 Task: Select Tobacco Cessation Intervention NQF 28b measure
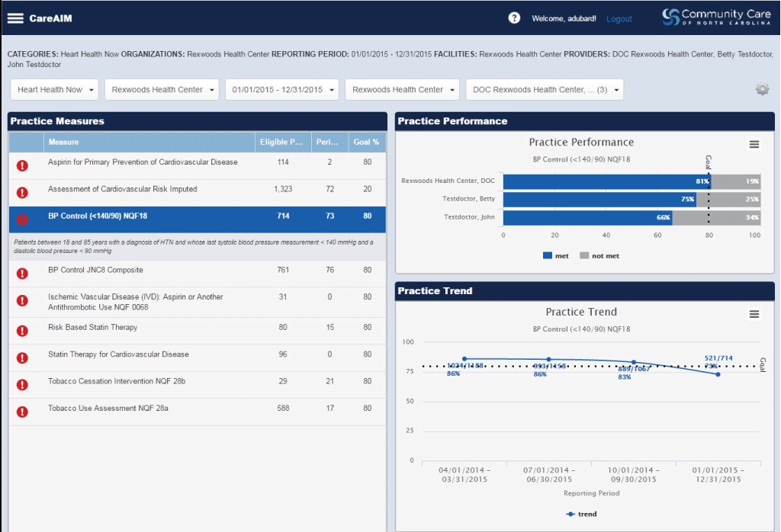click(x=198, y=385)
